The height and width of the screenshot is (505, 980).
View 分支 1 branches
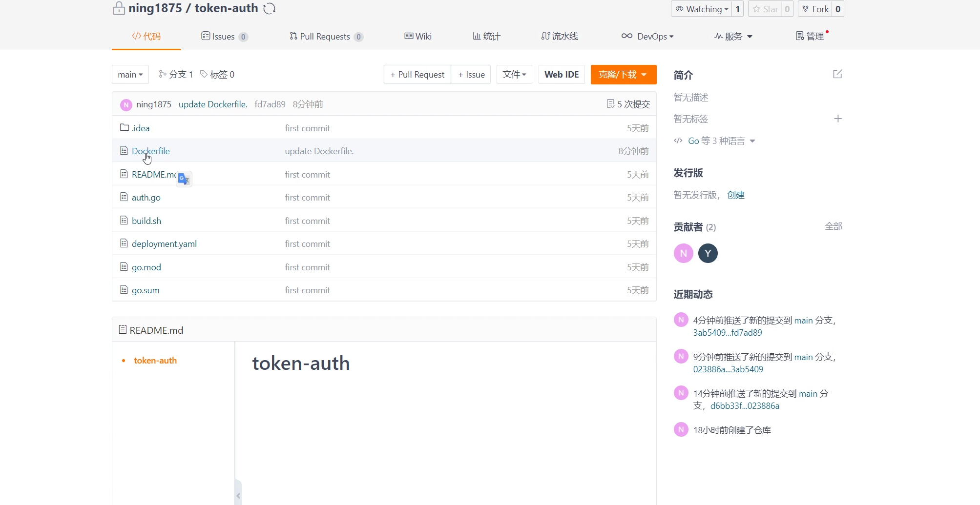[x=176, y=74]
